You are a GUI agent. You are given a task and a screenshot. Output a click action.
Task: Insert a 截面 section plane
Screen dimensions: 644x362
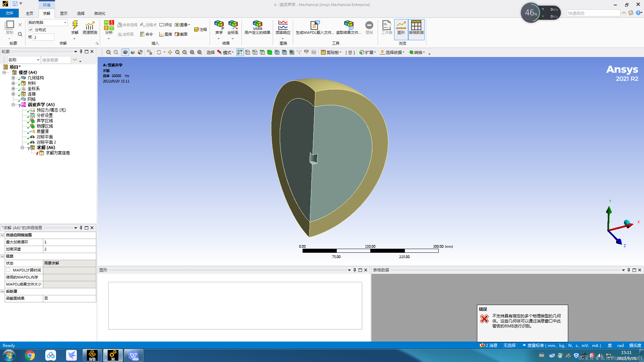coord(181,34)
